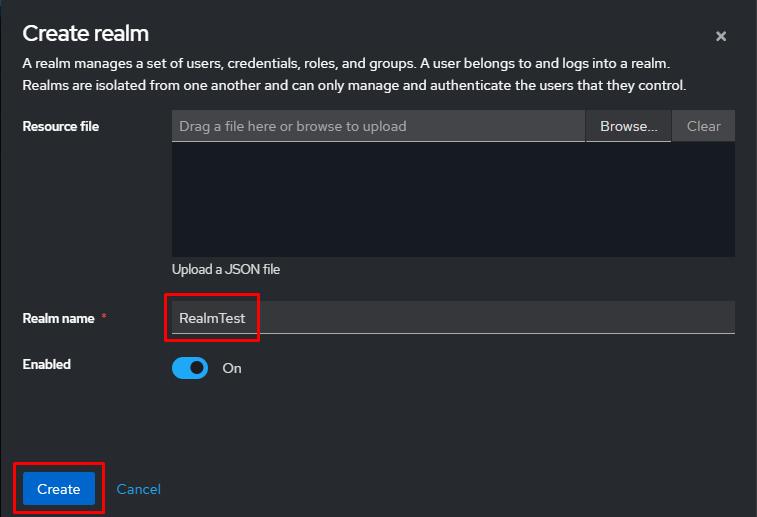Click the blue knob of Enabled switch

tap(198, 368)
